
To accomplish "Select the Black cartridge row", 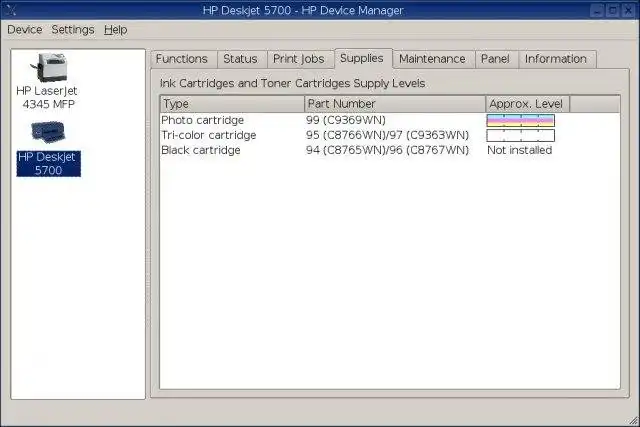I will point(390,150).
